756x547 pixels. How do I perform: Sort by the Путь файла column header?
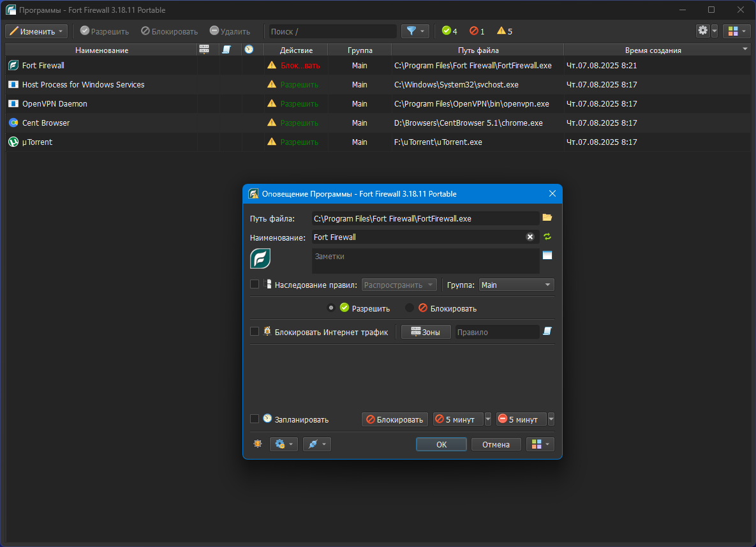[x=478, y=50]
